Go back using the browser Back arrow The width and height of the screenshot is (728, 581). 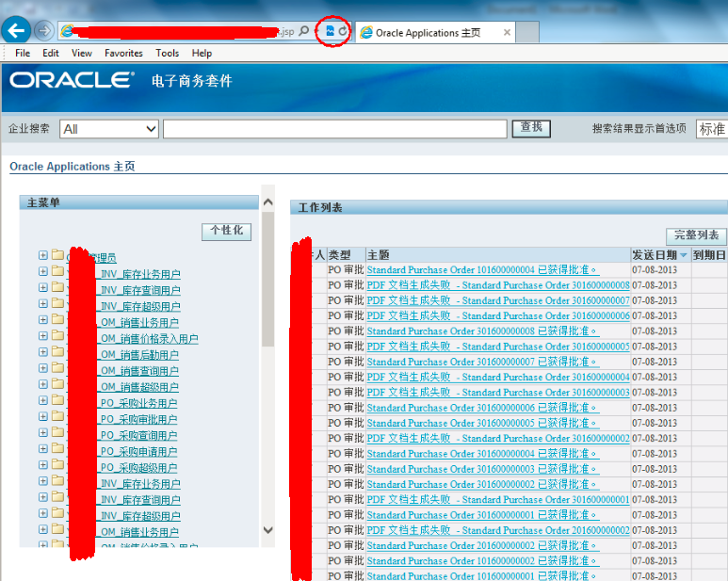pos(16,31)
